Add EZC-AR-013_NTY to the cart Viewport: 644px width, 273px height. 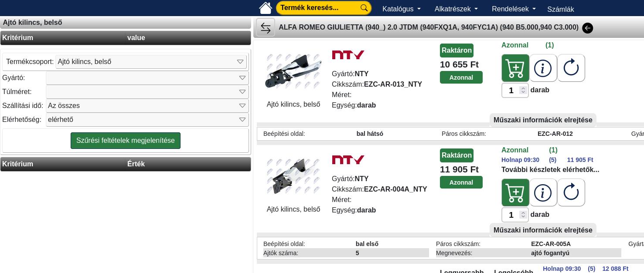click(515, 68)
